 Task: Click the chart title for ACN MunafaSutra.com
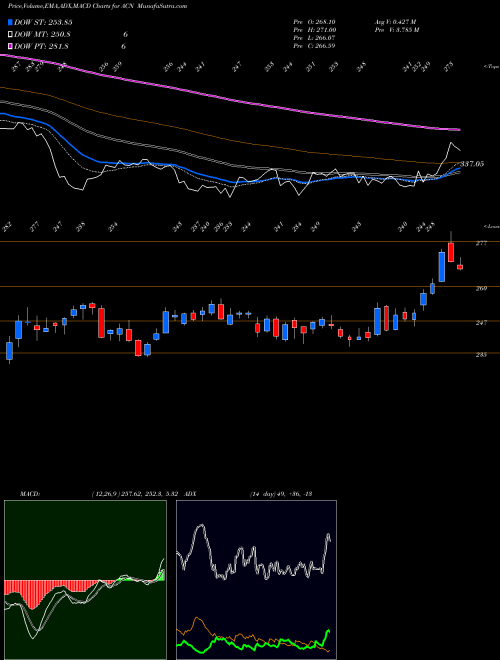[x=98, y=6]
